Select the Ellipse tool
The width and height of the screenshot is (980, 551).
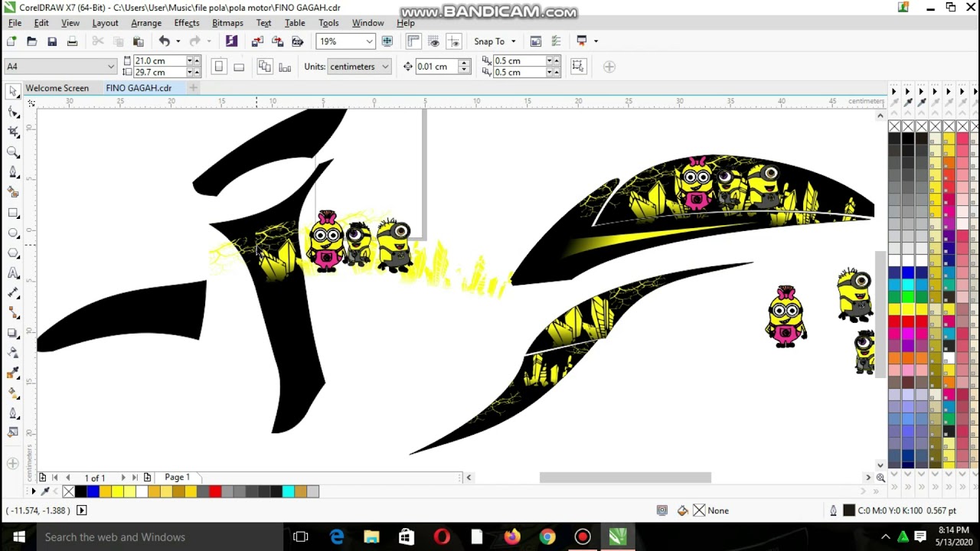pyautogui.click(x=13, y=233)
